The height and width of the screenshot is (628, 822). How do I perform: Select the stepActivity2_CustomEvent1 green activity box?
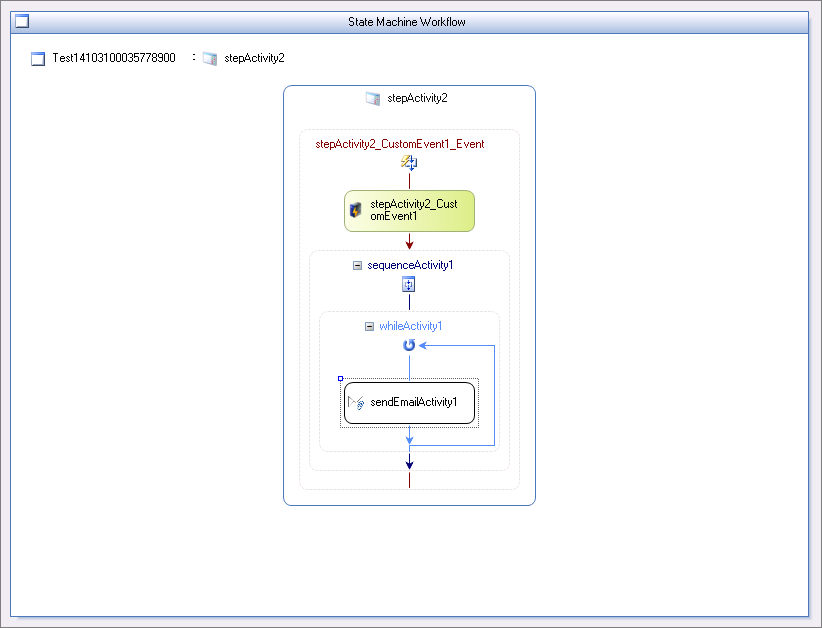(x=409, y=211)
